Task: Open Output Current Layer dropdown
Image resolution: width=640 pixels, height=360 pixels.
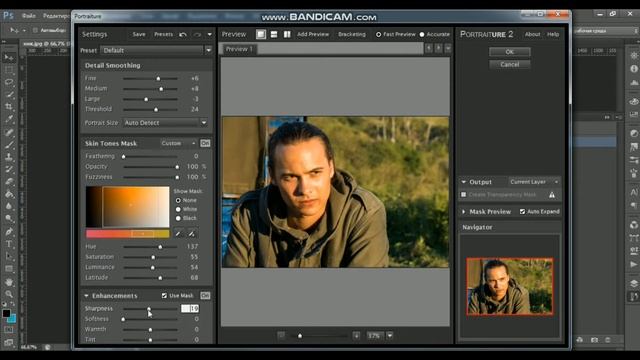Action: point(534,182)
